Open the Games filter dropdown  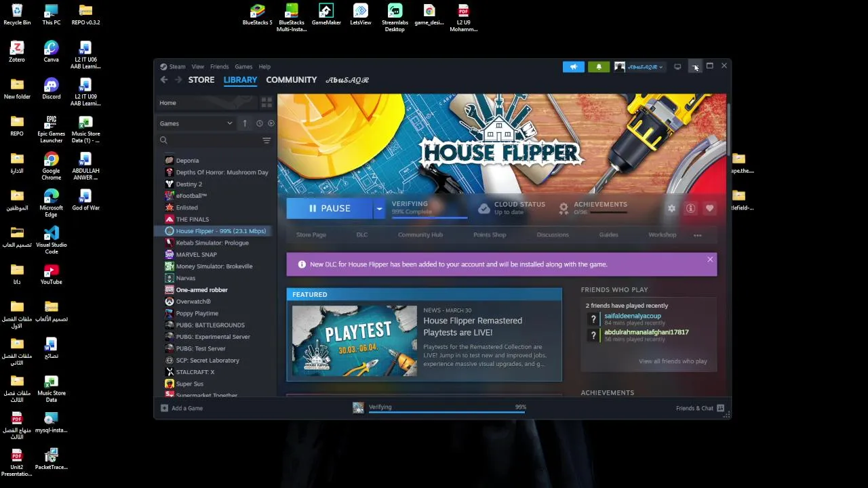point(197,123)
